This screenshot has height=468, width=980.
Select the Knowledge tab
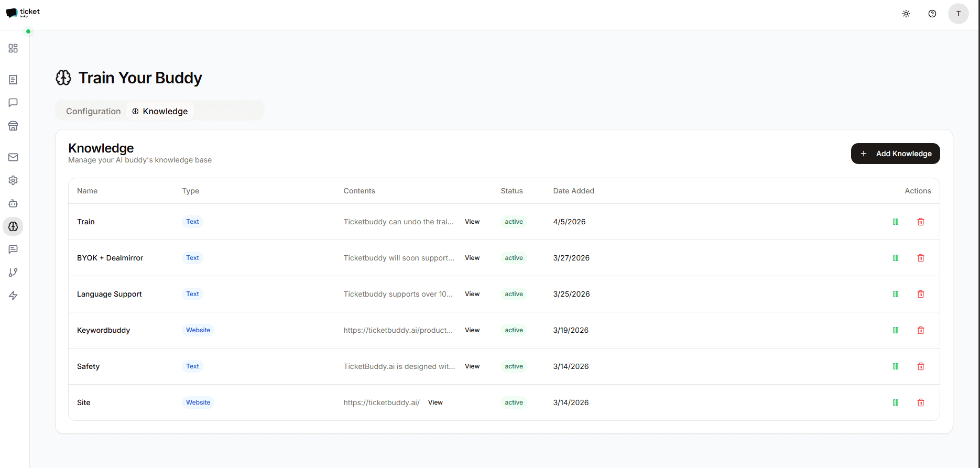tap(160, 111)
